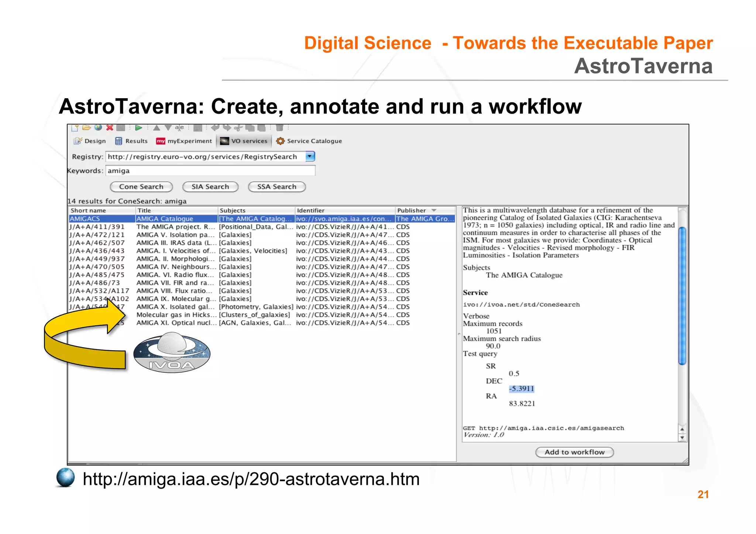Viewport: 756px width, 534px height.
Task: Click the SIA Search button
Action: (x=210, y=187)
